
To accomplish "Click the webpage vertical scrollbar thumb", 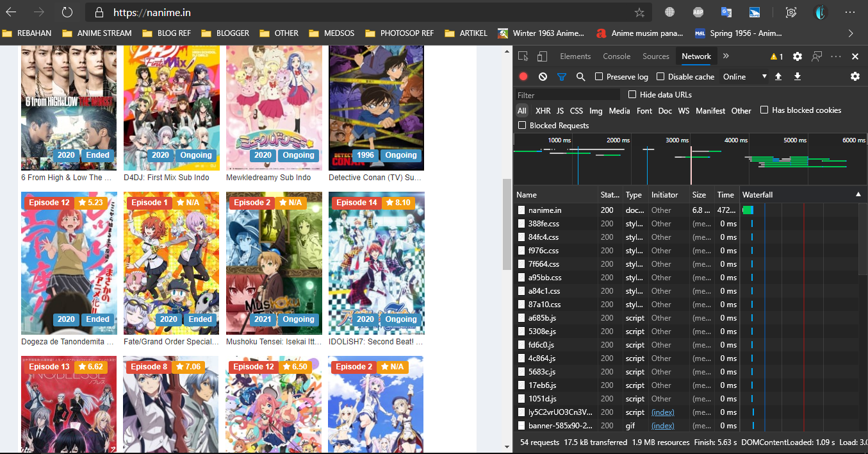I will (507, 224).
